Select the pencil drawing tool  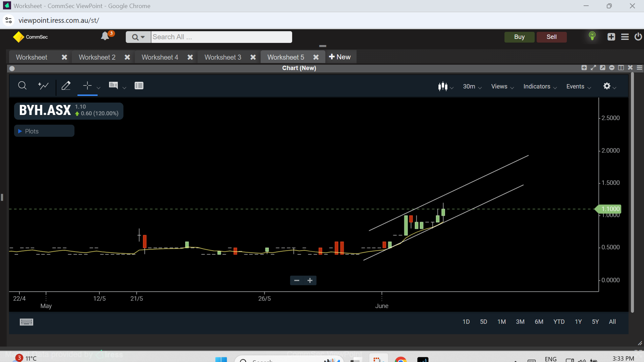[66, 86]
